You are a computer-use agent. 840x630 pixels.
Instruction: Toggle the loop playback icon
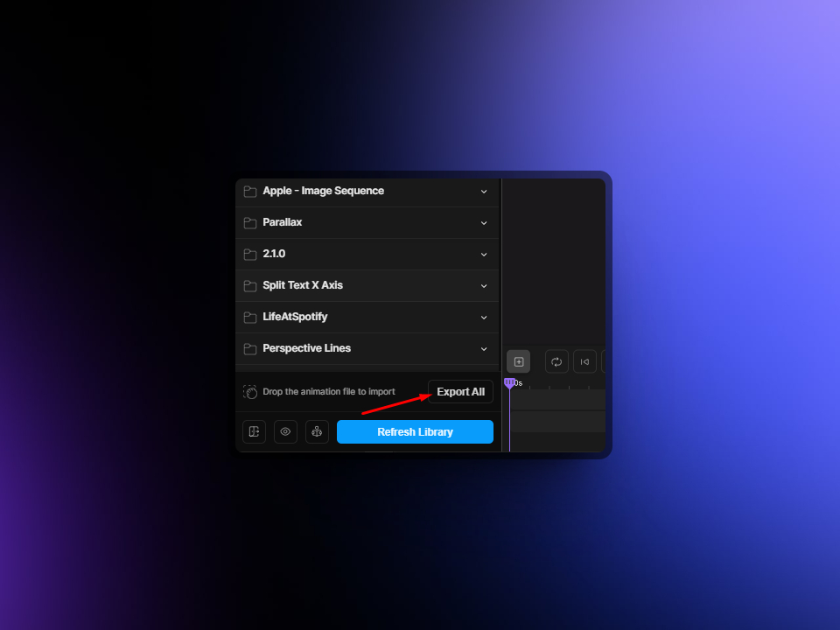coord(556,361)
